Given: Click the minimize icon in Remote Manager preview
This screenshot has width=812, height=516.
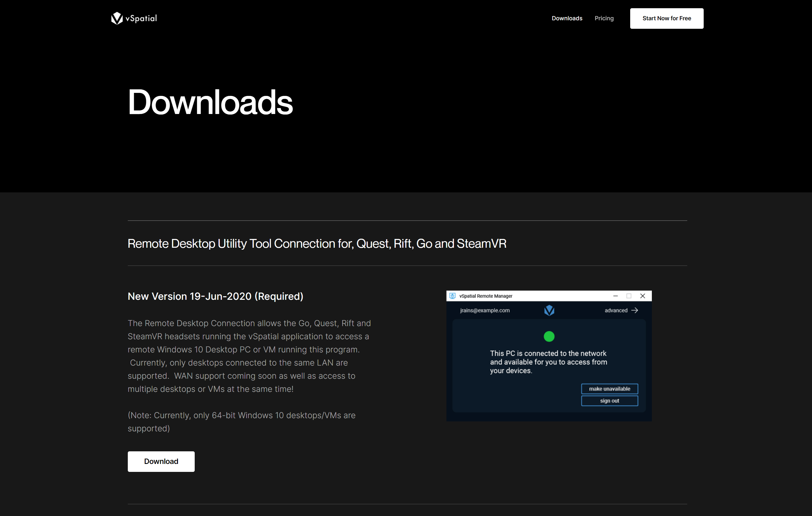Looking at the screenshot, I should tap(615, 296).
